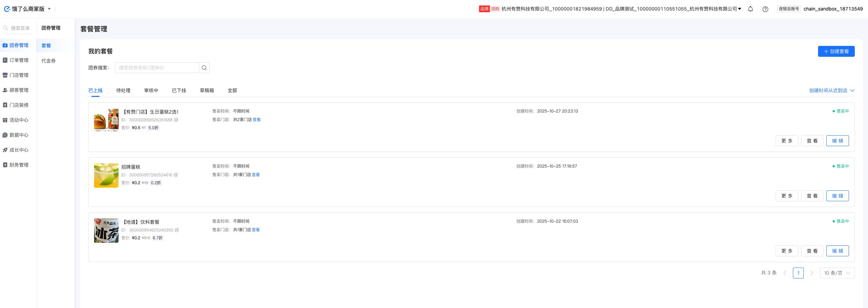868x308 pixels.
Task: Select 代金券 in the submenu
Action: tap(49, 61)
